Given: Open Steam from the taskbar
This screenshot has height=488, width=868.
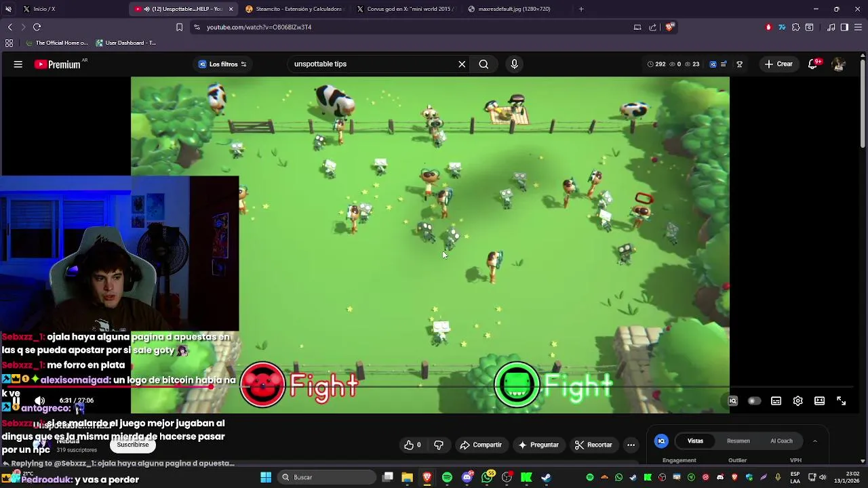Looking at the screenshot, I should point(546,477).
